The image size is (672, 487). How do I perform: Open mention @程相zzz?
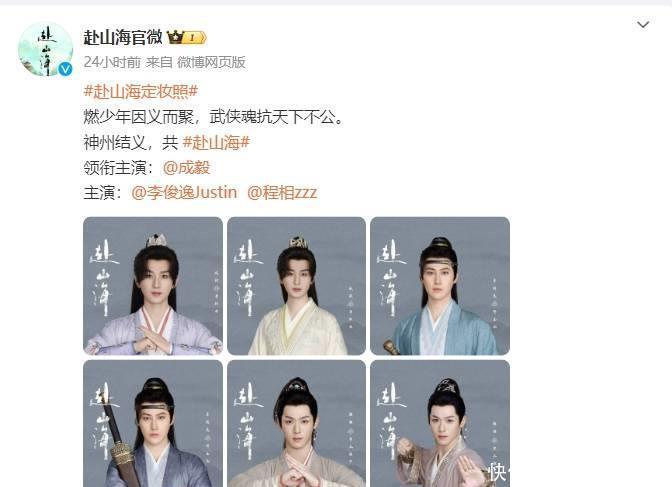(x=282, y=192)
